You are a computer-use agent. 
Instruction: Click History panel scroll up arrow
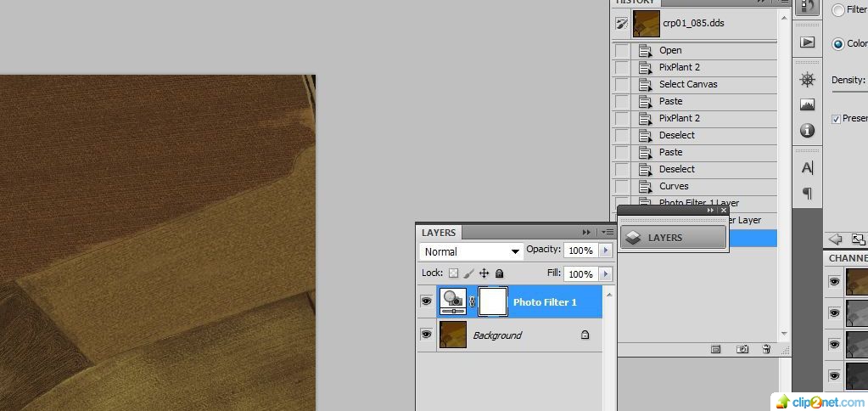click(x=784, y=18)
